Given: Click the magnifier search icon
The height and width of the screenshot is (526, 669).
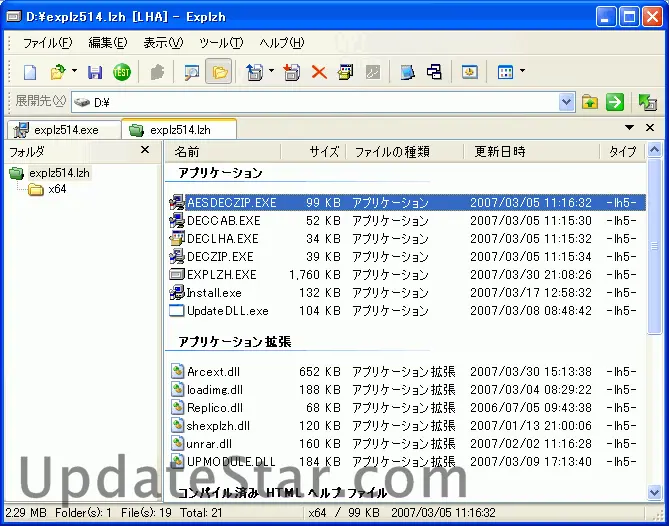Looking at the screenshot, I should pyautogui.click(x=192, y=72).
